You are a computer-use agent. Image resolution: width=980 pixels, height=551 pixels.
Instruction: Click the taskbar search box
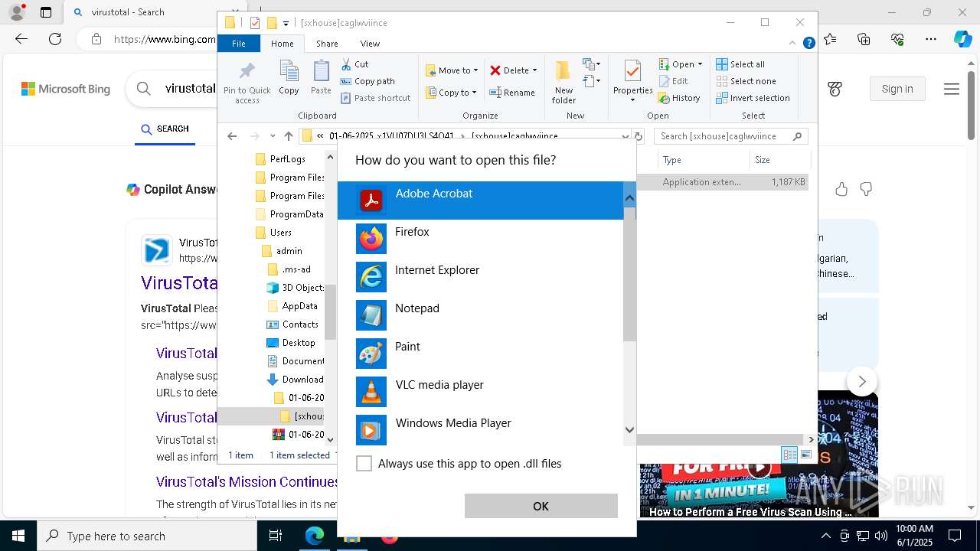click(x=147, y=536)
